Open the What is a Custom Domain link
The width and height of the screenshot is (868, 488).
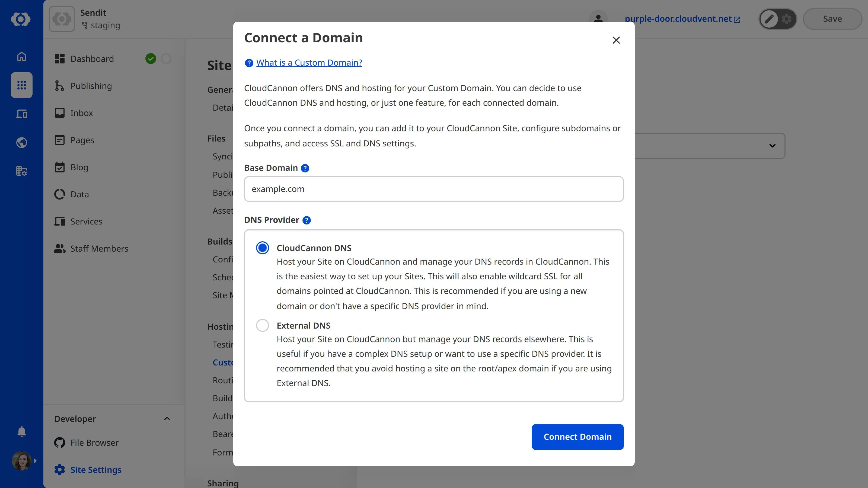(309, 63)
